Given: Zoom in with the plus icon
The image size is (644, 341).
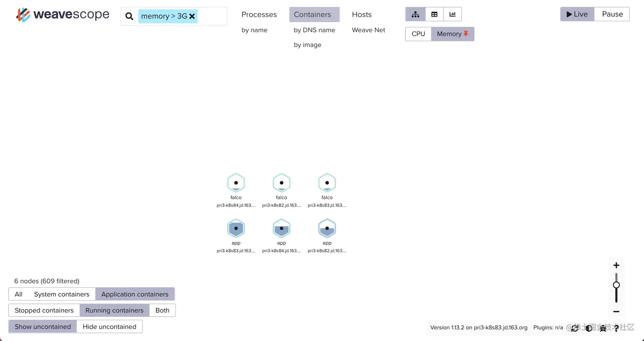Looking at the screenshot, I should pos(616,265).
